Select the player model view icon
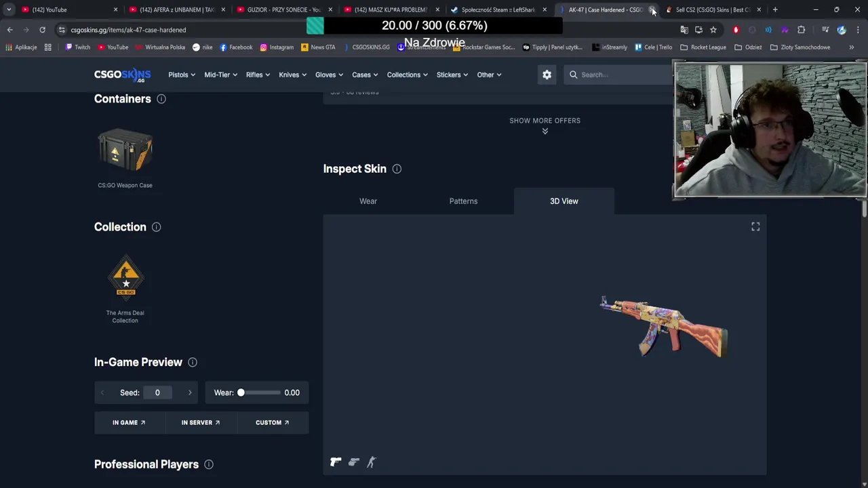The height and width of the screenshot is (488, 868). tap(372, 462)
